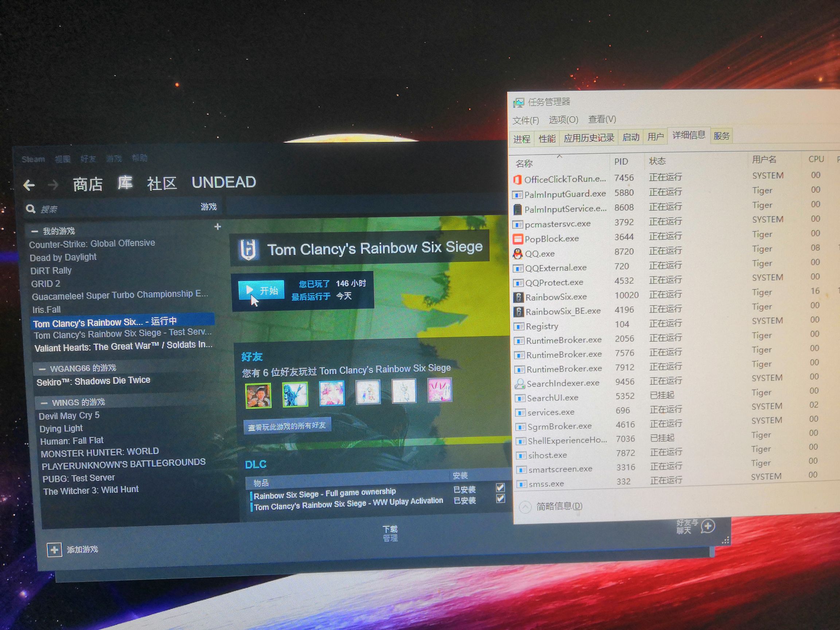Sort by the 名称 column header
The height and width of the screenshot is (630, 840).
coord(524,164)
